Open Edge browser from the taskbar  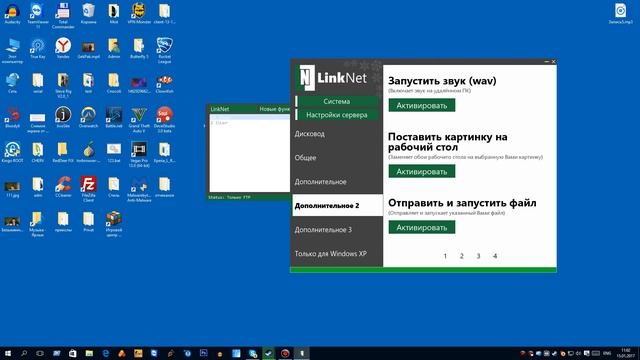[x=106, y=353]
